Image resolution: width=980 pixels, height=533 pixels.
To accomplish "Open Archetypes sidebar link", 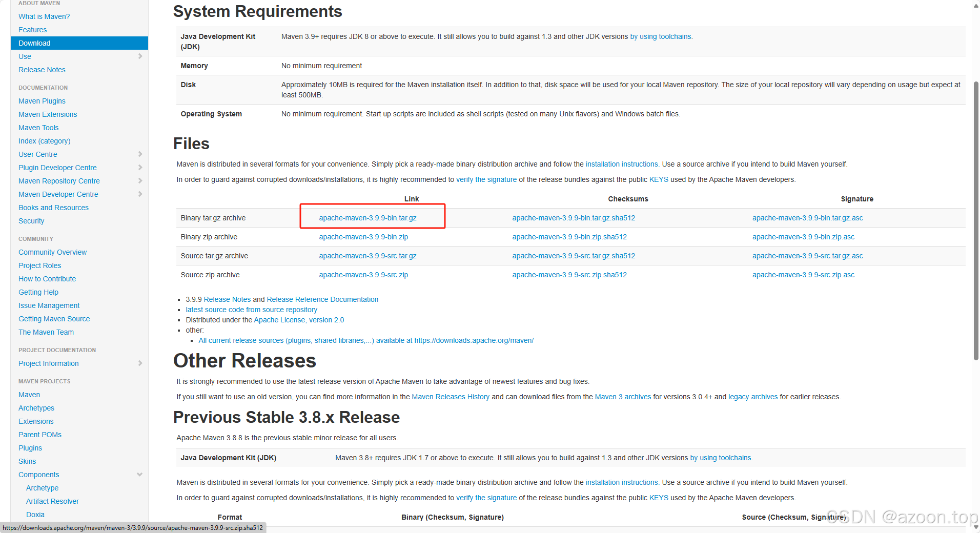I will [36, 408].
